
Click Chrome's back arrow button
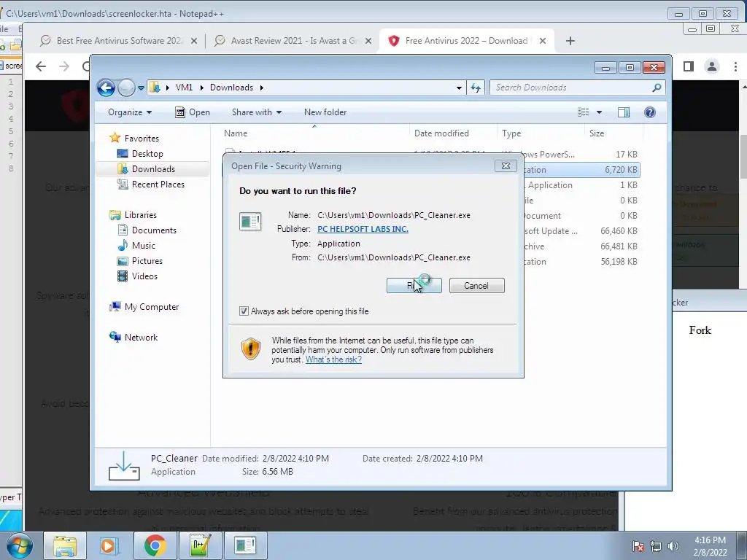coord(41,66)
